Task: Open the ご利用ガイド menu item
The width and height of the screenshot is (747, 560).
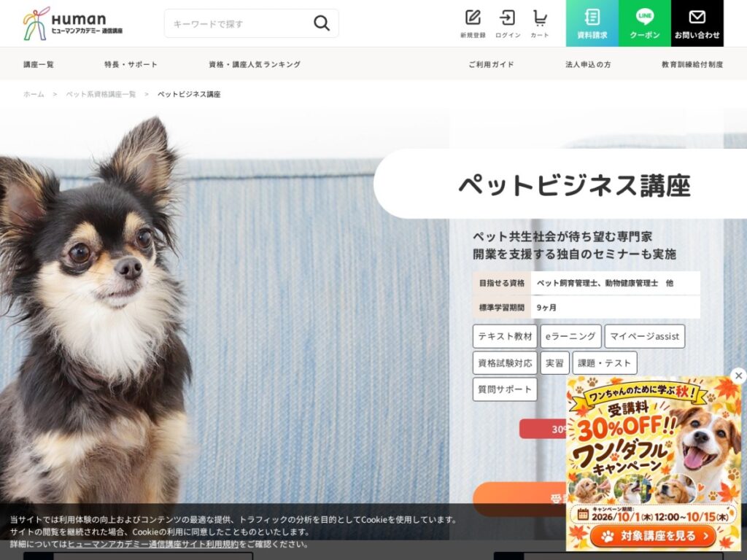Action: click(491, 64)
